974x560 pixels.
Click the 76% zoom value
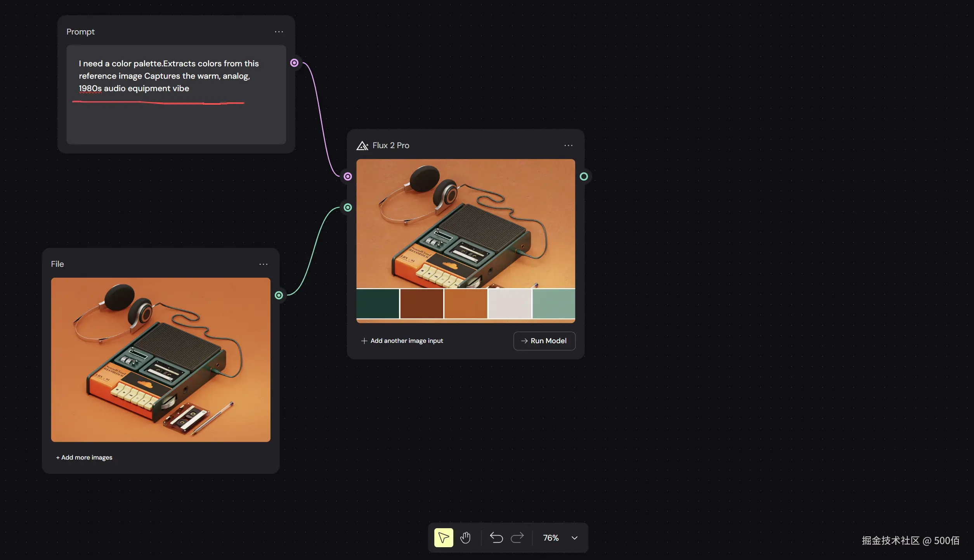pyautogui.click(x=551, y=538)
